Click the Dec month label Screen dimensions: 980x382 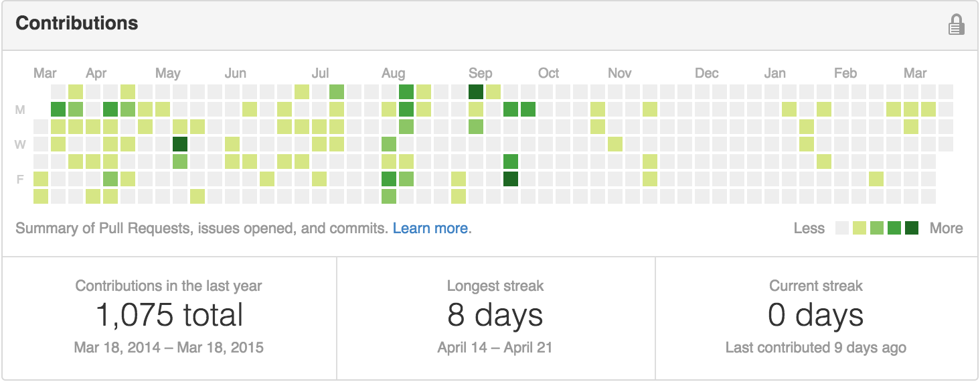click(x=706, y=74)
